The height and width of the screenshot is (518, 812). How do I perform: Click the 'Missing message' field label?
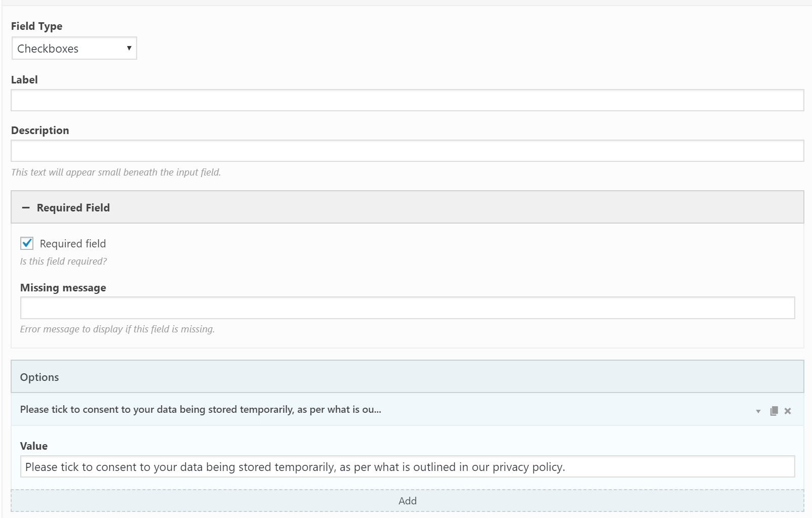pos(63,288)
